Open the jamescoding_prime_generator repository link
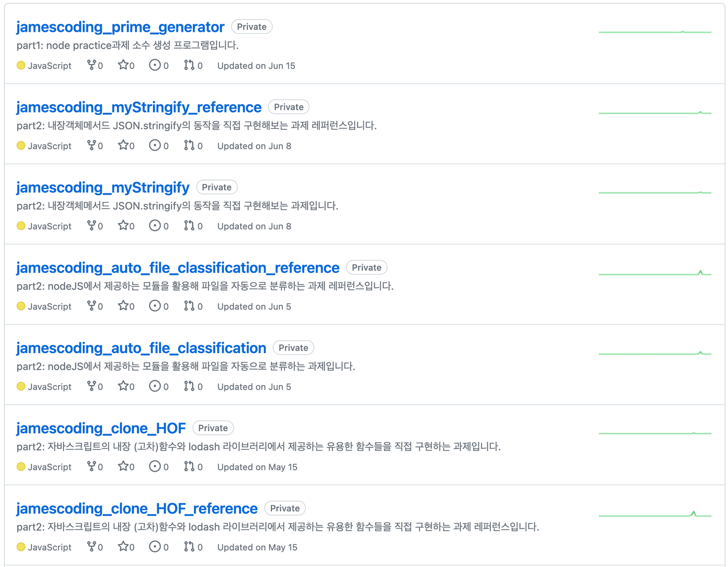Viewport: 728px width, 567px height. pos(120,27)
